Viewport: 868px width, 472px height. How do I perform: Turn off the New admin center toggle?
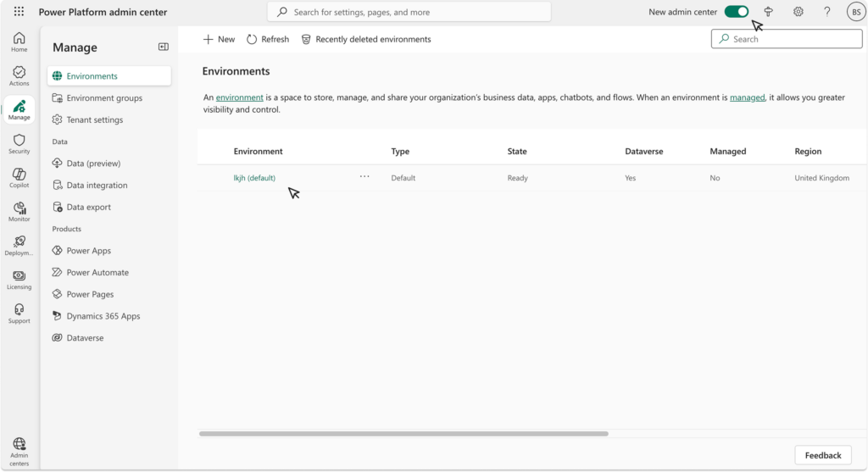tap(736, 12)
